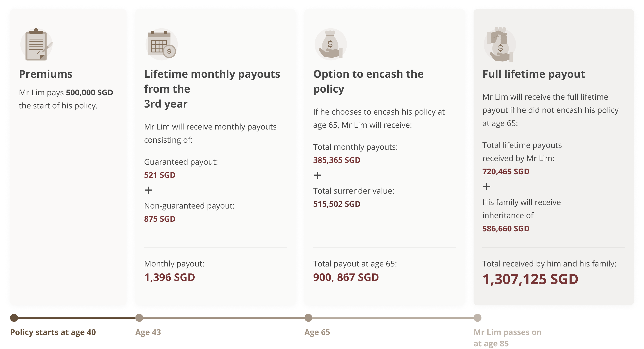The image size is (644, 349).
Task: Click the Option to encash the policy heading
Action: click(368, 81)
